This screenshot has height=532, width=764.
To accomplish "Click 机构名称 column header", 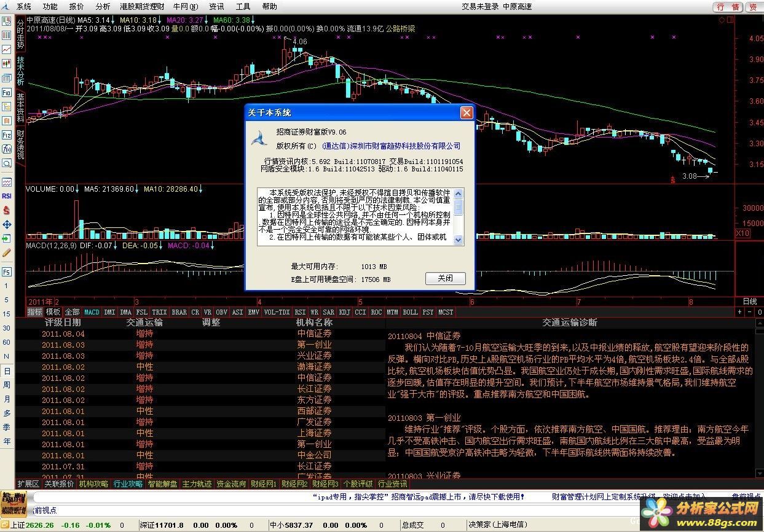I will point(314,323).
